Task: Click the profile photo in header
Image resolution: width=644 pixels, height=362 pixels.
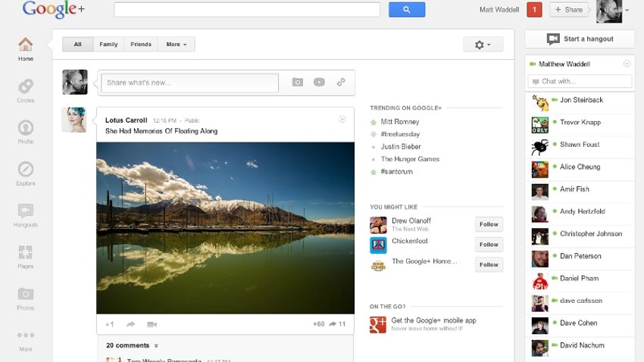Action: tap(609, 11)
